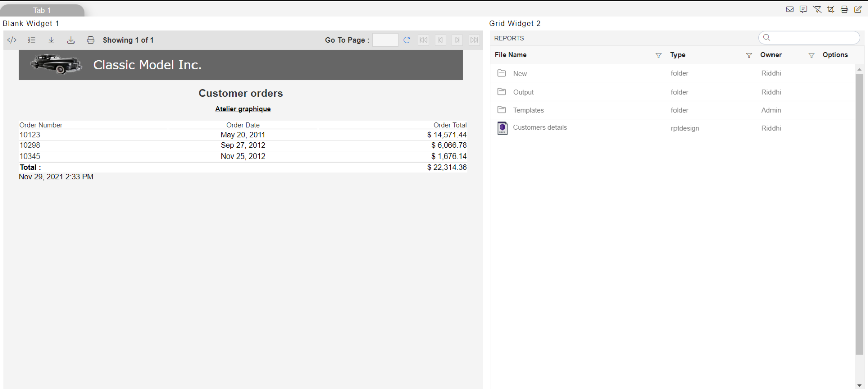Click the search magnifier icon in Reports
This screenshot has width=868, height=389.
pos(766,37)
